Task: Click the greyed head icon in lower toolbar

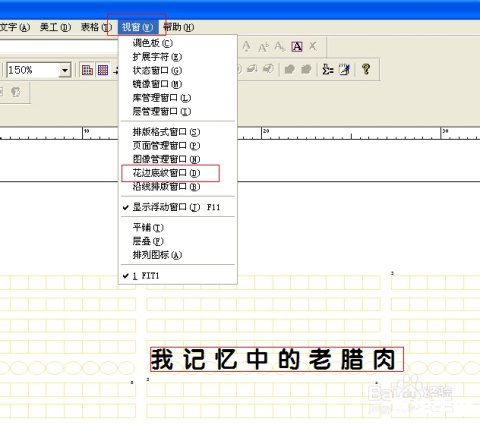Action: click(16, 92)
